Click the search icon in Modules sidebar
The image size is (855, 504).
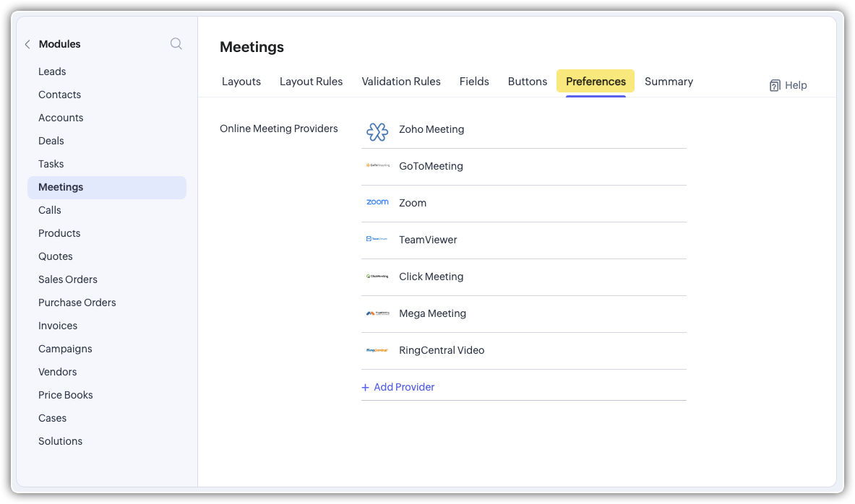pos(176,44)
